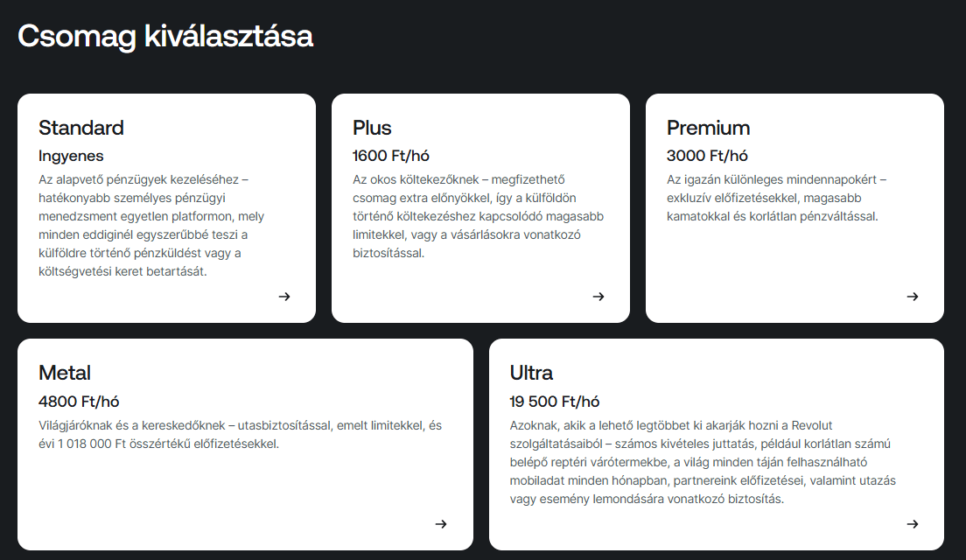The height and width of the screenshot is (560, 966).
Task: Click the arrow icon on Premium card
Action: (x=913, y=297)
